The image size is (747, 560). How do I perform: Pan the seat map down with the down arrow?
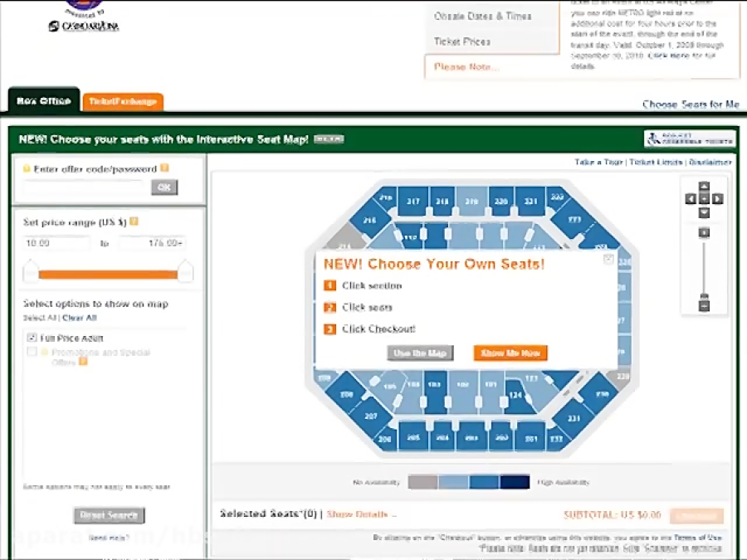[705, 212]
